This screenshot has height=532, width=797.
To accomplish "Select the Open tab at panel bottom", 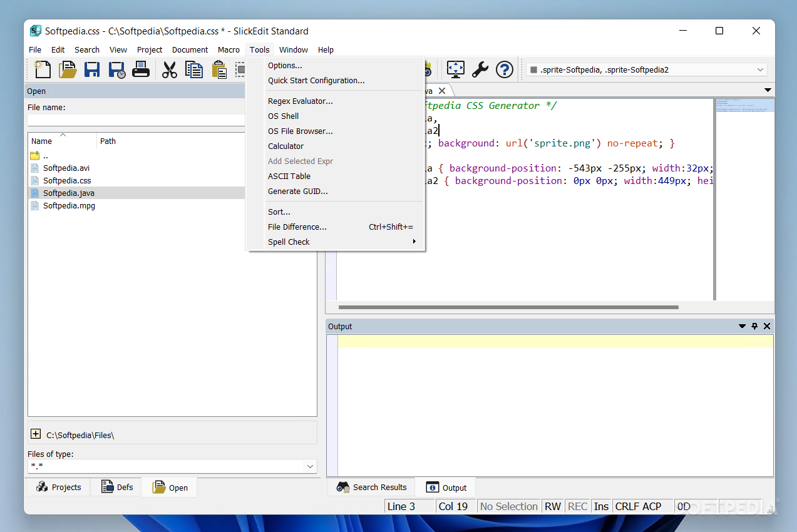I will (170, 488).
